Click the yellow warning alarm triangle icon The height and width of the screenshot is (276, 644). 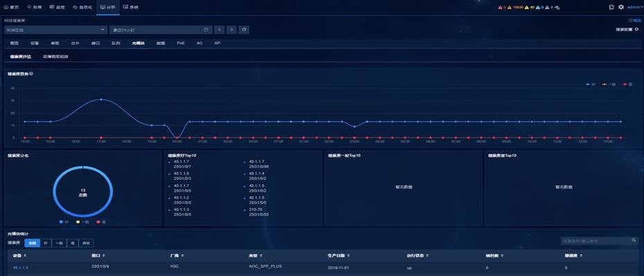(x=527, y=8)
